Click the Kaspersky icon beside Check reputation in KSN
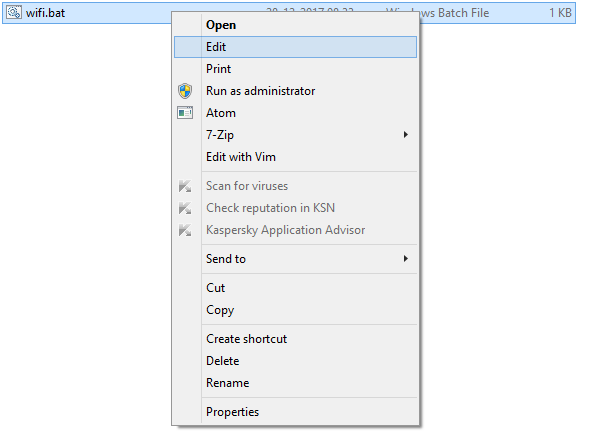Image resolution: width=604 pixels, height=437 pixels. click(x=185, y=208)
